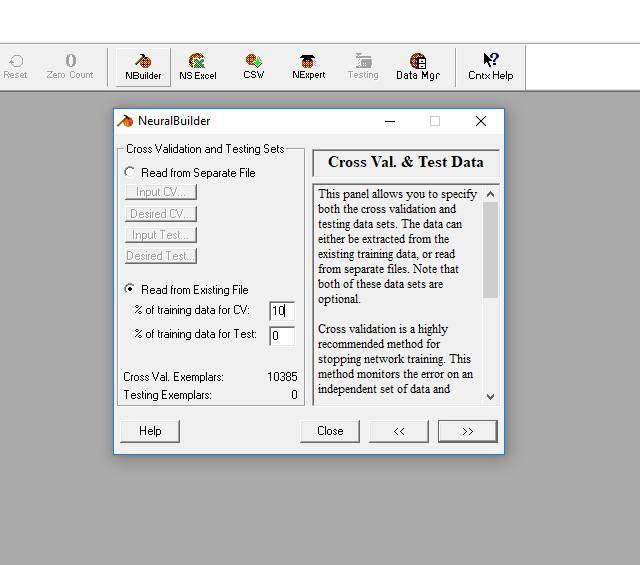This screenshot has height=565, width=640.
Task: Click the Desired CV... button
Action: (161, 214)
